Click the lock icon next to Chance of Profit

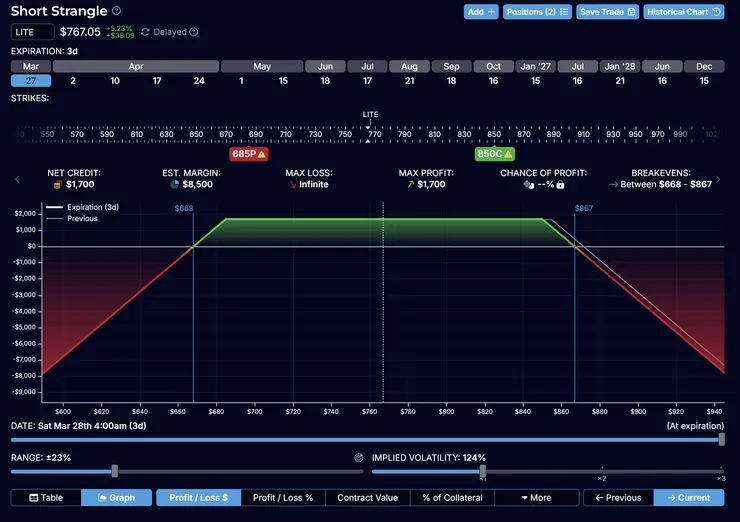(x=560, y=185)
